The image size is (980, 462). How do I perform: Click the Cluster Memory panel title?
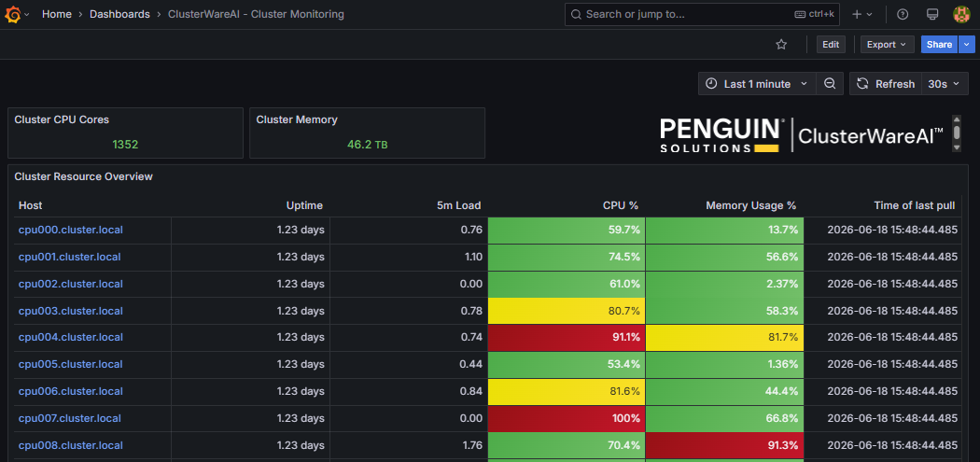(297, 119)
